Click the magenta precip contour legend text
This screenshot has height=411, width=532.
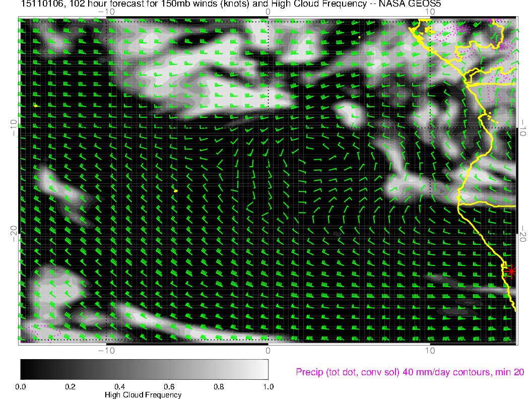point(410,372)
